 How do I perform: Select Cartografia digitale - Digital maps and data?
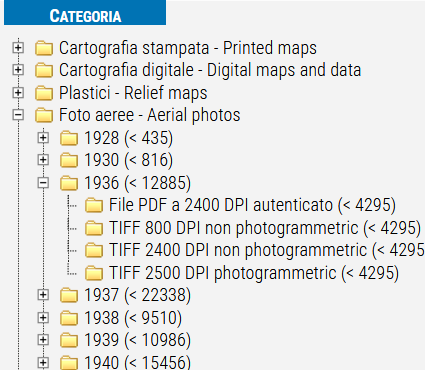(210, 70)
